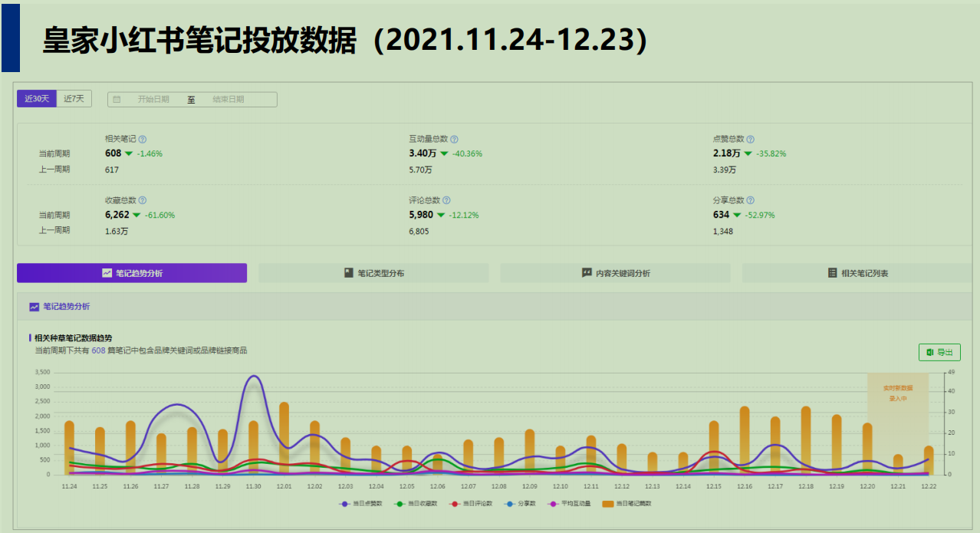Toggle the 平均互动量 legend series
This screenshot has width=980, height=533.
pos(570,504)
